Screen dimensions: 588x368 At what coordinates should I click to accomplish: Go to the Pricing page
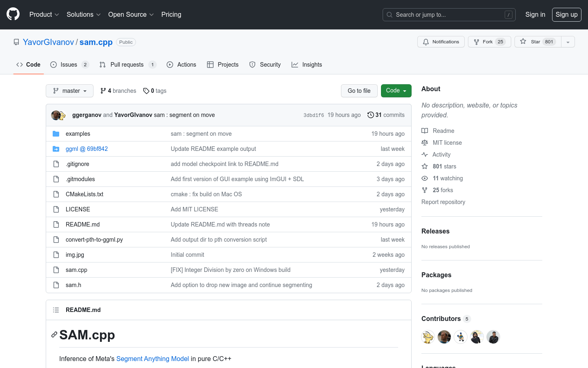(x=171, y=14)
